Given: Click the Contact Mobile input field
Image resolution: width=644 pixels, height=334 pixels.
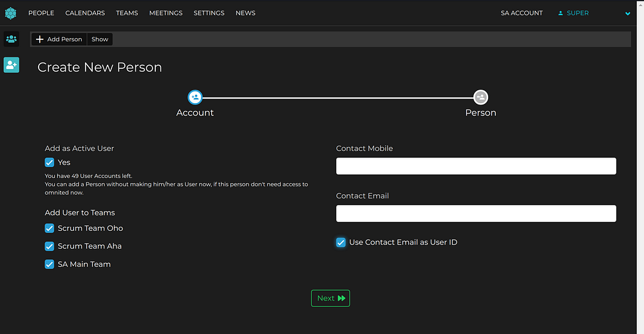Looking at the screenshot, I should pyautogui.click(x=476, y=166).
